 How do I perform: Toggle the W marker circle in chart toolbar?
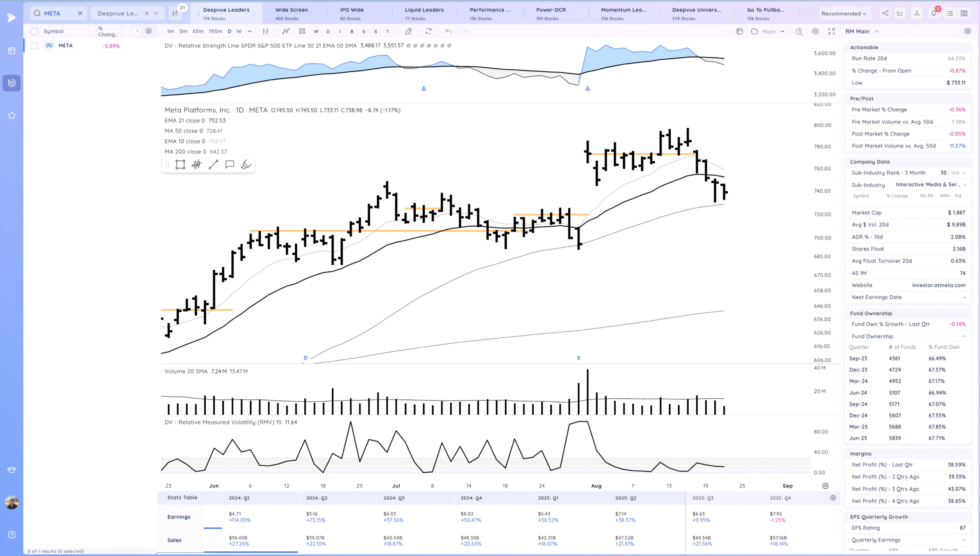(316, 31)
